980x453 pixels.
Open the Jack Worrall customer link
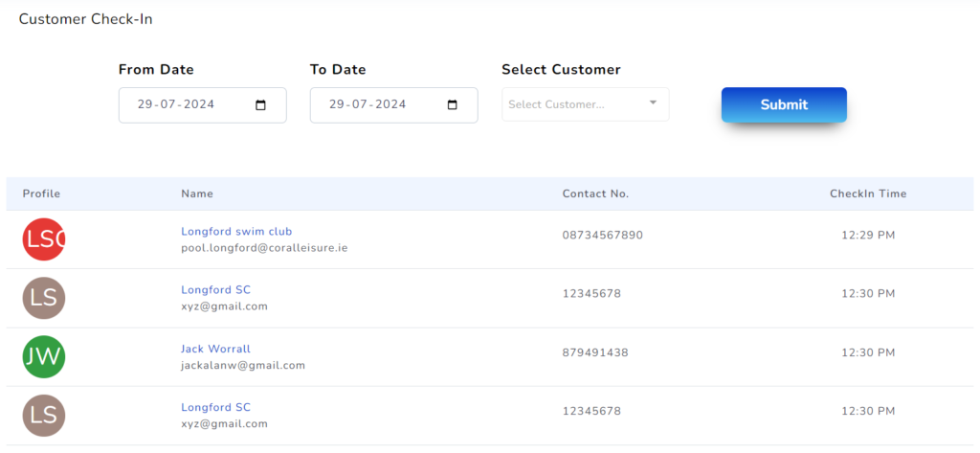tap(215, 349)
